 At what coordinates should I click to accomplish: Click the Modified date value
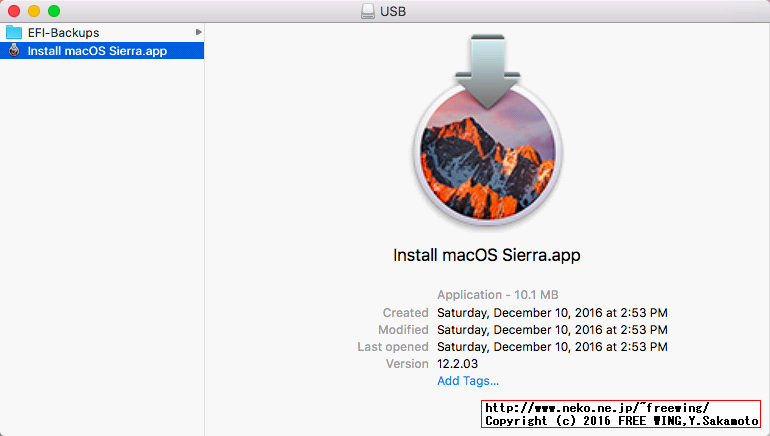(x=552, y=330)
